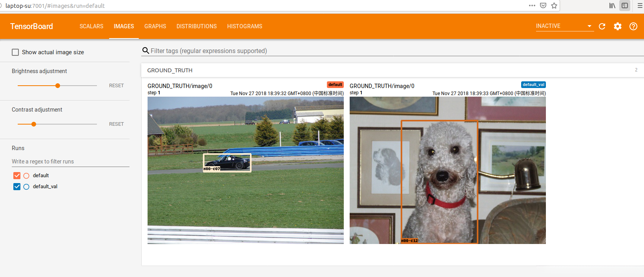The width and height of the screenshot is (644, 277).
Task: Click the Brightness adjustment heading
Action: 39,71
